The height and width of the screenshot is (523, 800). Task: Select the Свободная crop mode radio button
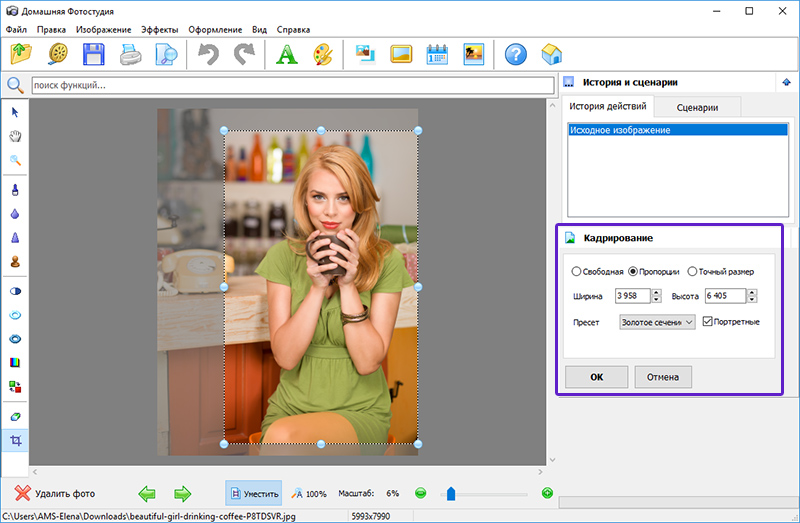pos(576,271)
